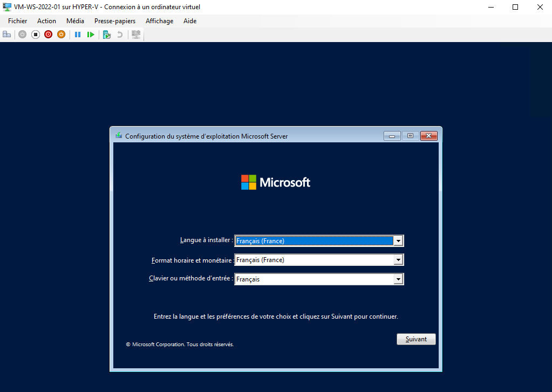Shut down the VM using the red power icon
This screenshot has height=392, width=552.
[x=49, y=35]
